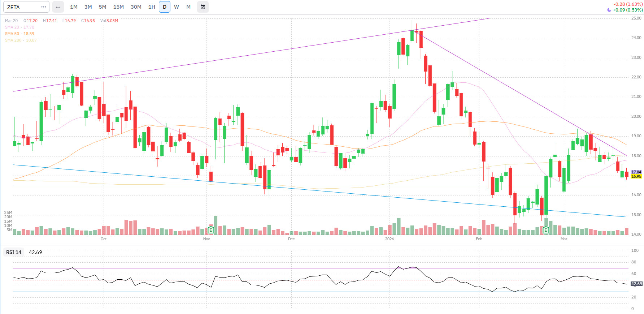Click the RSI 14 indicator label
The image size is (644, 314).
click(14, 252)
